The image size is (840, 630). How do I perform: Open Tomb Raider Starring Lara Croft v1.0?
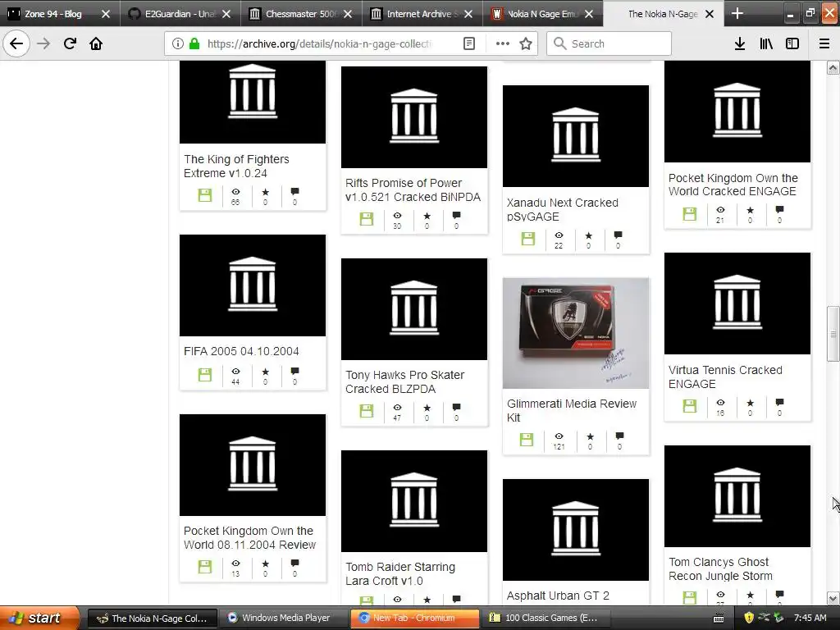(x=400, y=573)
